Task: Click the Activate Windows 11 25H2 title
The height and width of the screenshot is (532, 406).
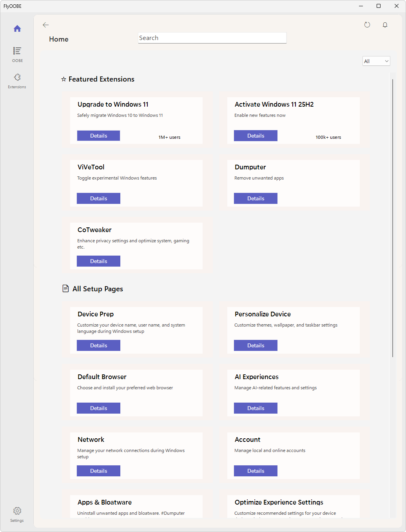Action: (274, 104)
